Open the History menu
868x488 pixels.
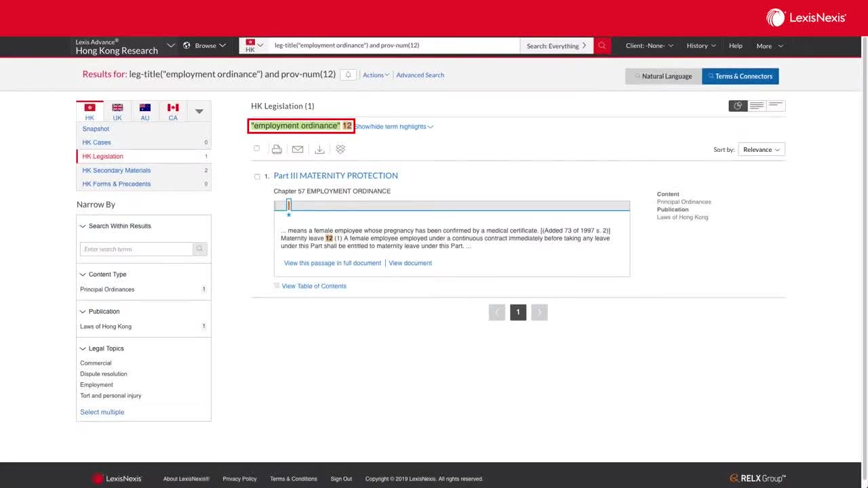(x=701, y=45)
